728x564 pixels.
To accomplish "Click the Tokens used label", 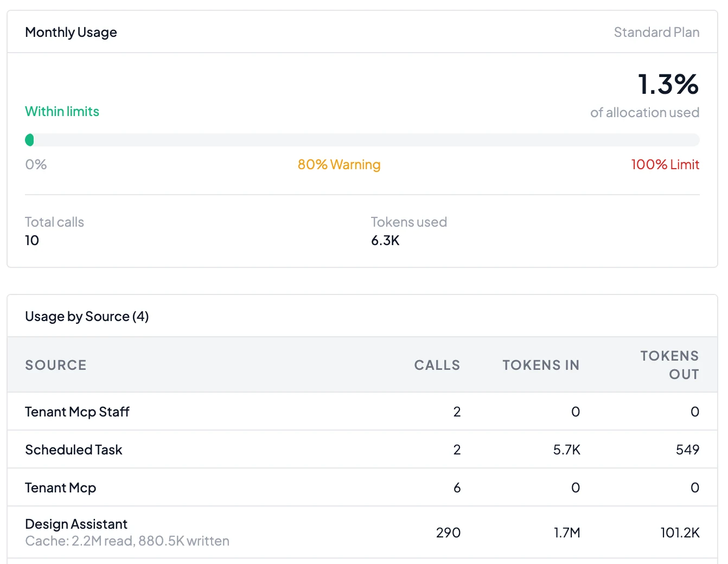I will pos(409,222).
